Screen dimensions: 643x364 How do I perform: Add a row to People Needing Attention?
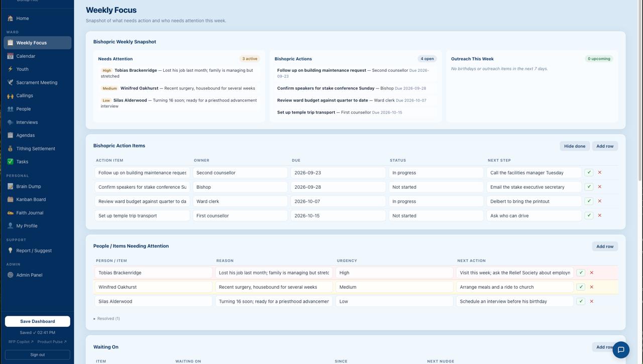point(605,247)
